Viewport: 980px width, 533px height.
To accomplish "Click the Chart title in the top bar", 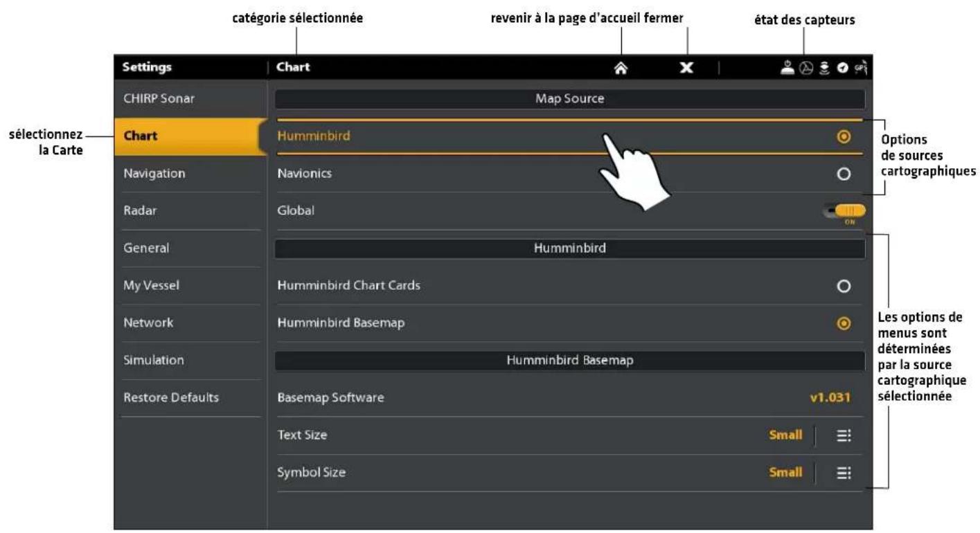I will [x=293, y=68].
